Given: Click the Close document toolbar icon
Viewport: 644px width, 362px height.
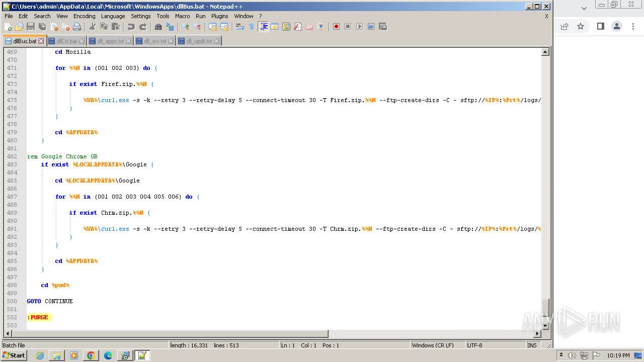Looking at the screenshot, I should (x=54, y=27).
